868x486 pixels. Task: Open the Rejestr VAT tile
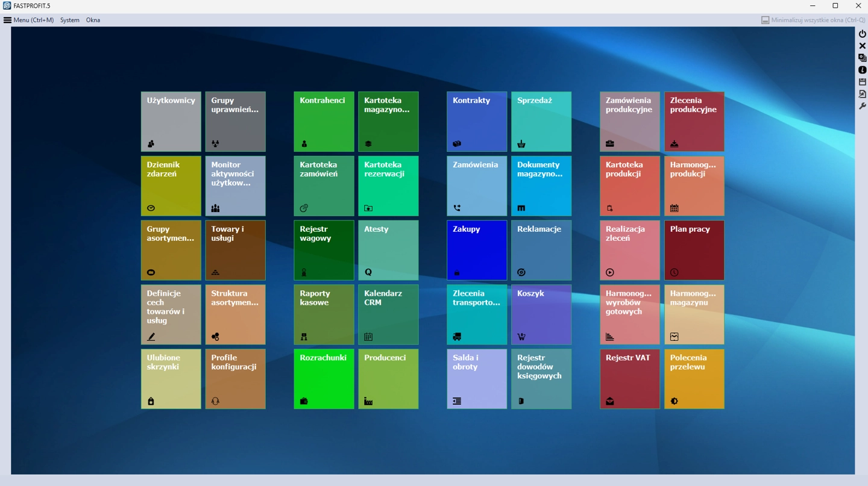tap(629, 379)
